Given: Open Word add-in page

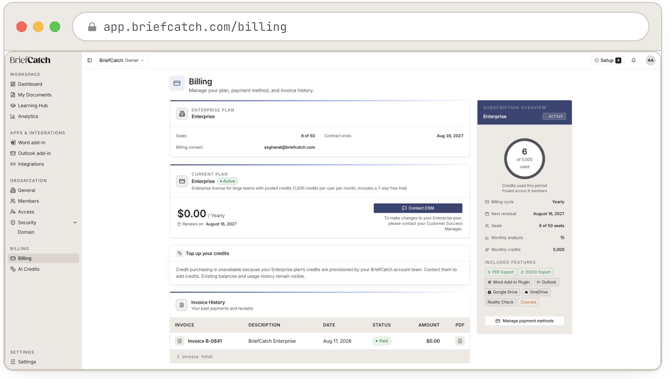Looking at the screenshot, I should [x=28, y=143].
